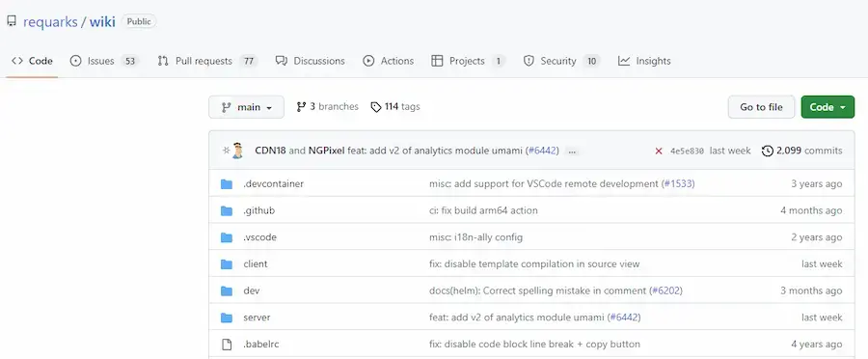Open pull request #6202 link

tap(665, 290)
